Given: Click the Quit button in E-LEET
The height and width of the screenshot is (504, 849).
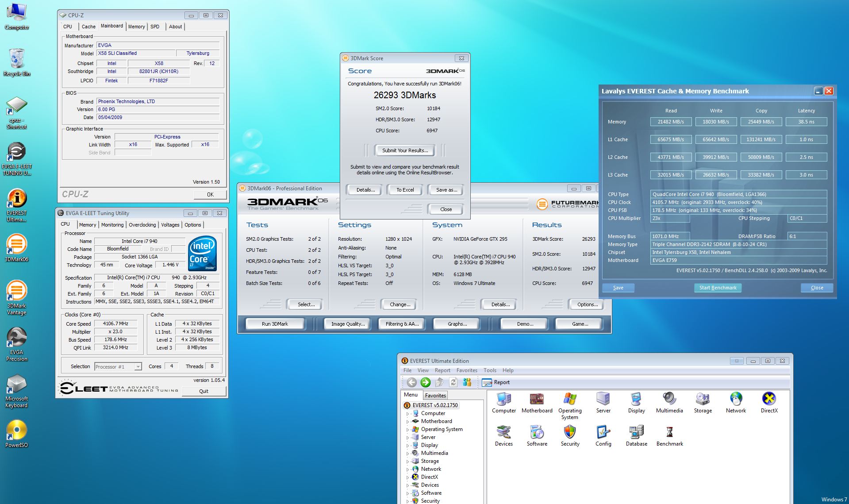Looking at the screenshot, I should pos(204,391).
